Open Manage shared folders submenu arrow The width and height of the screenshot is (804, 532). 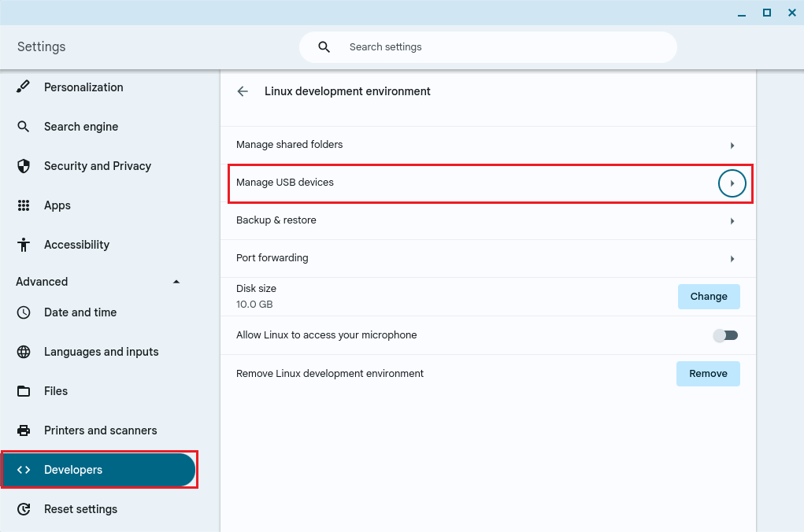(732, 146)
